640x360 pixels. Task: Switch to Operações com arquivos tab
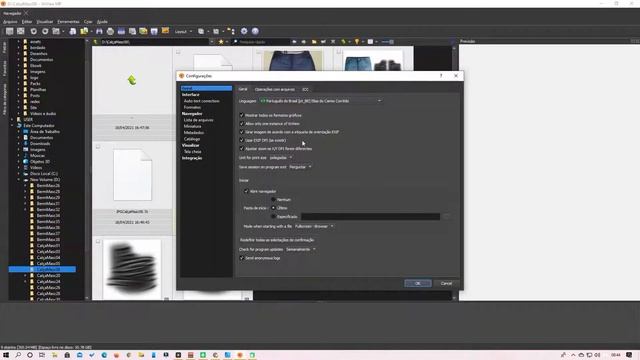(274, 89)
